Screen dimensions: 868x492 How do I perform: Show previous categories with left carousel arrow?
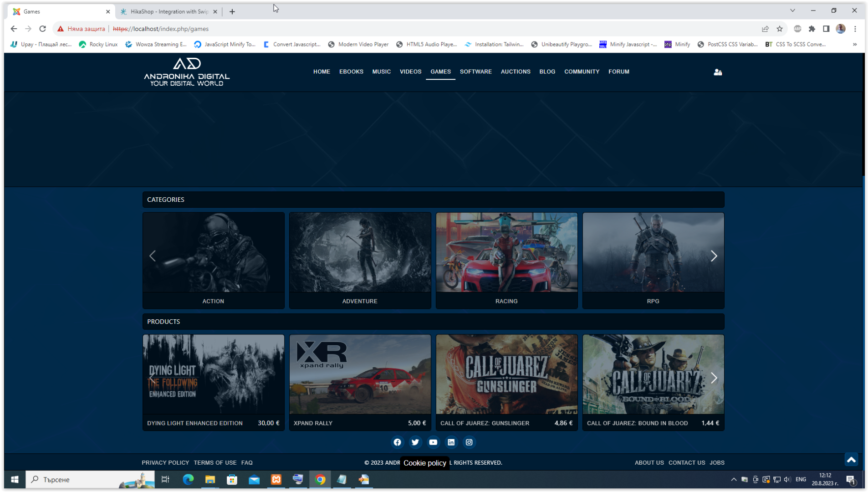click(153, 256)
